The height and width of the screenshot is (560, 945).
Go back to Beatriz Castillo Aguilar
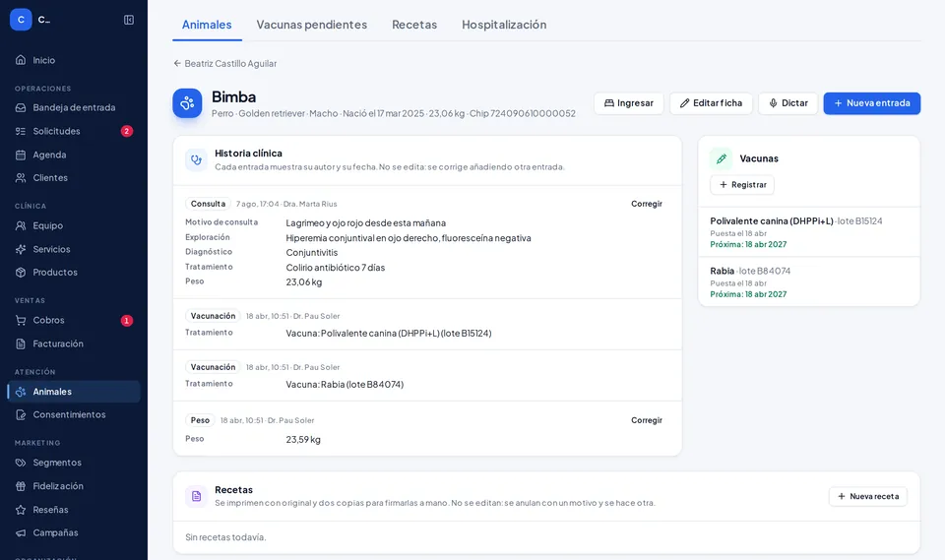pyautogui.click(x=224, y=63)
